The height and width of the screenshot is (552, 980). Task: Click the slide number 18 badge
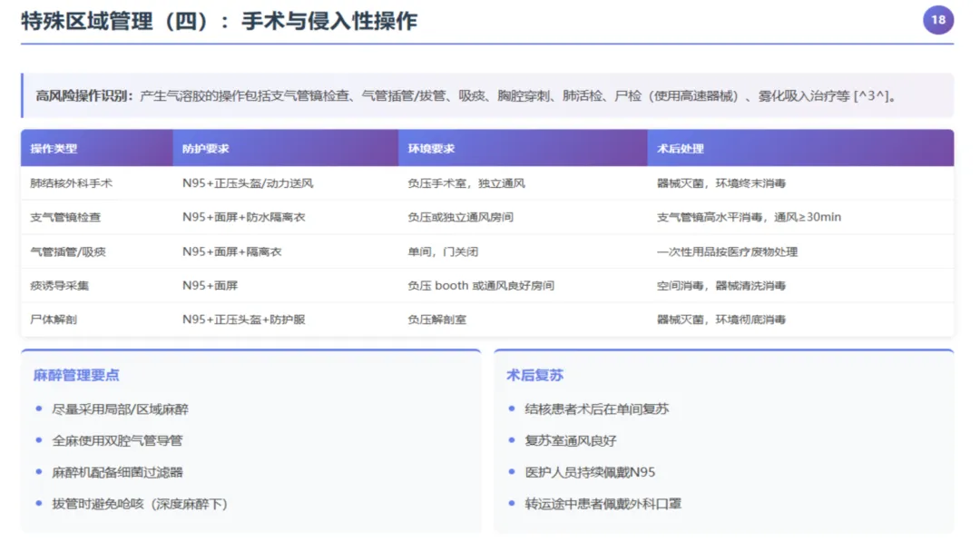click(x=937, y=20)
